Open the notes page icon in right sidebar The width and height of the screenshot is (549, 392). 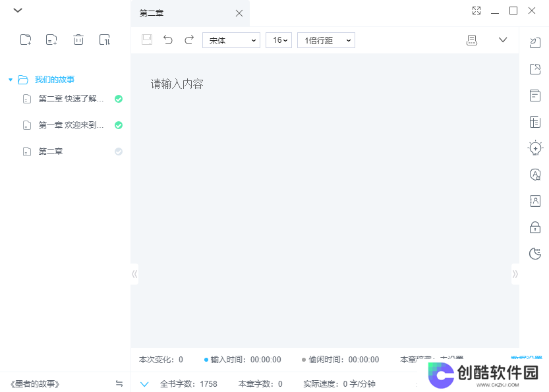[535, 96]
